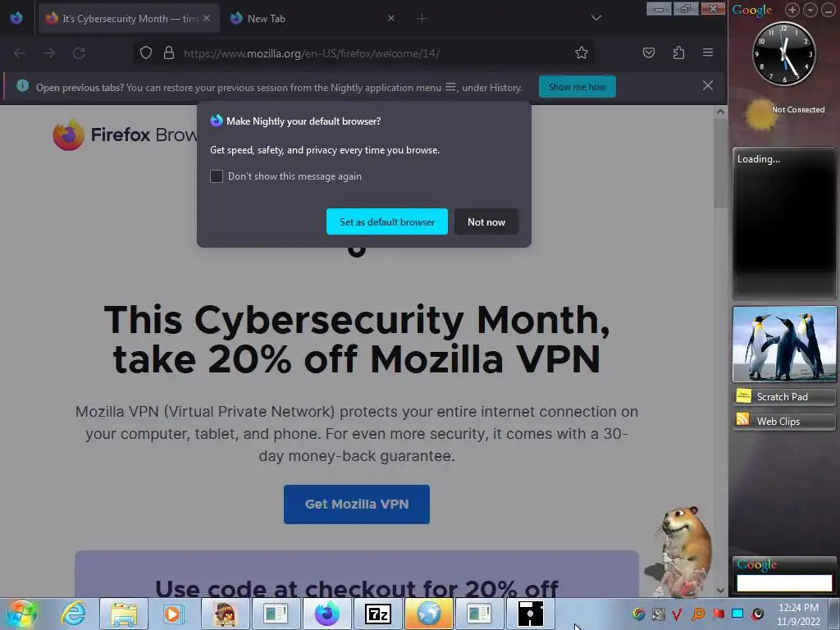Launch Internet Explorer from the taskbar

point(73,614)
